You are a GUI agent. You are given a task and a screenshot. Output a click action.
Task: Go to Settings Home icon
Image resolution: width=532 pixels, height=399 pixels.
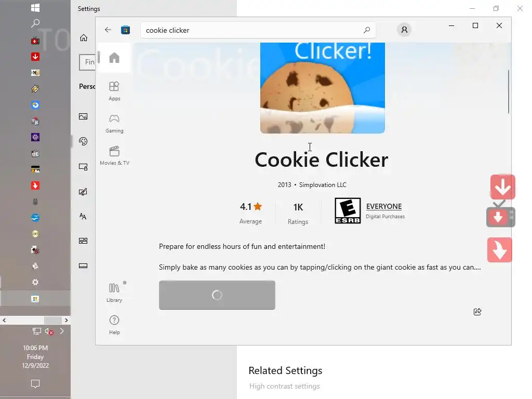(84, 37)
